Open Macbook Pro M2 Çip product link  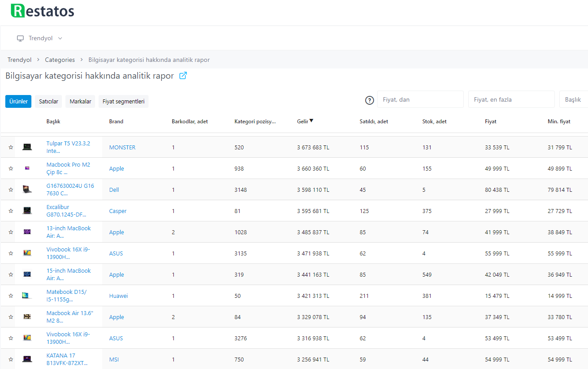(68, 168)
